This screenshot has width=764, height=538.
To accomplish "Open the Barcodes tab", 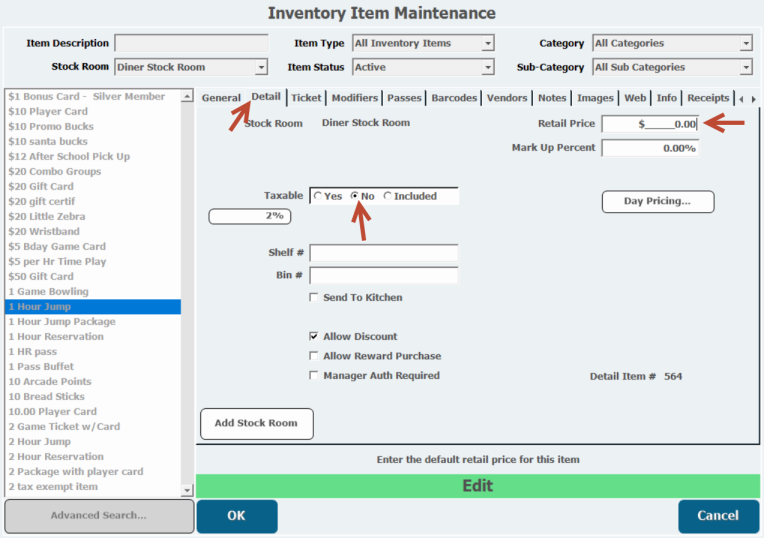I will coord(454,98).
